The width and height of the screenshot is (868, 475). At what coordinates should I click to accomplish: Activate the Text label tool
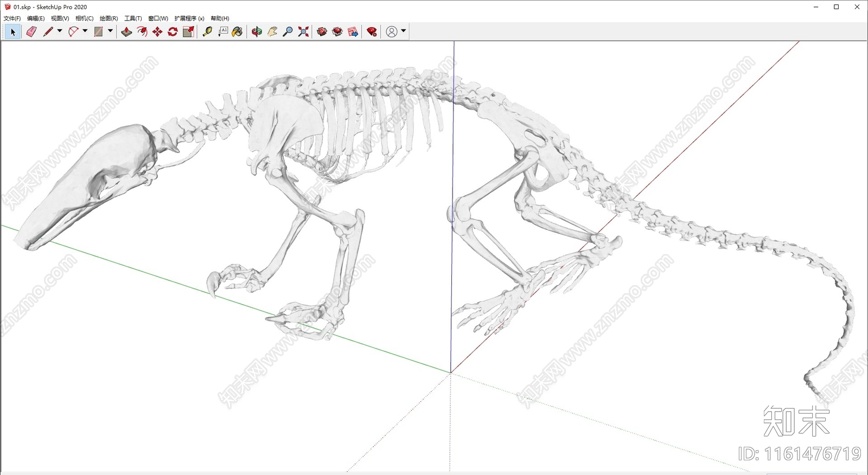[222, 32]
